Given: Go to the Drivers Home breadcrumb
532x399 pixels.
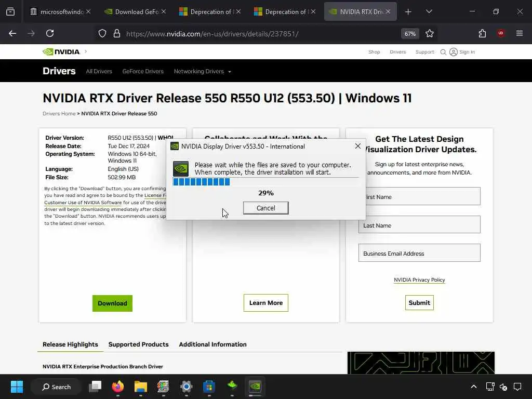Looking at the screenshot, I should coord(59,114).
